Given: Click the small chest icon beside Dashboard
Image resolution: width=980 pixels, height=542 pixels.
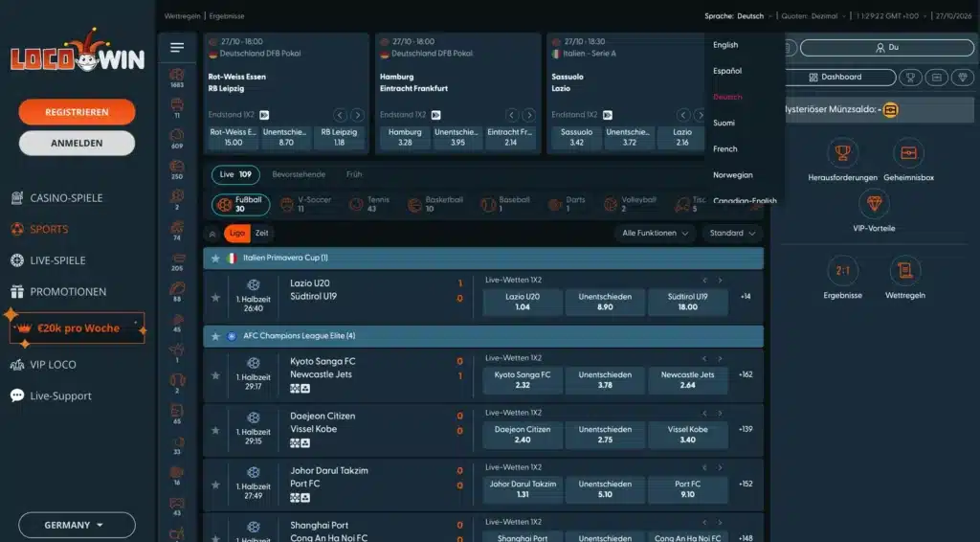Looking at the screenshot, I should (x=936, y=77).
